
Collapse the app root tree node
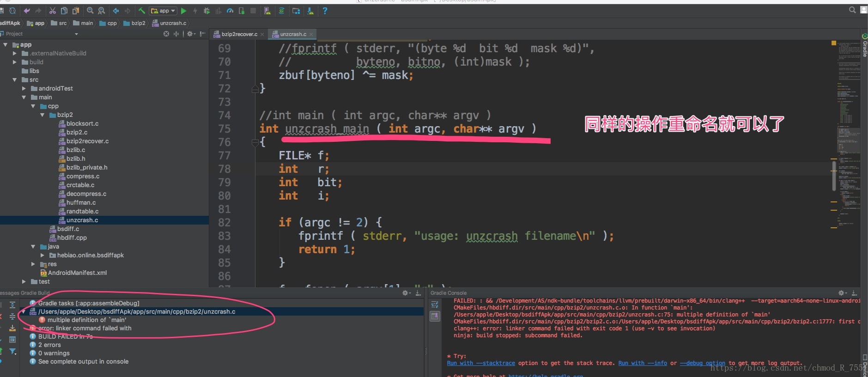point(6,45)
